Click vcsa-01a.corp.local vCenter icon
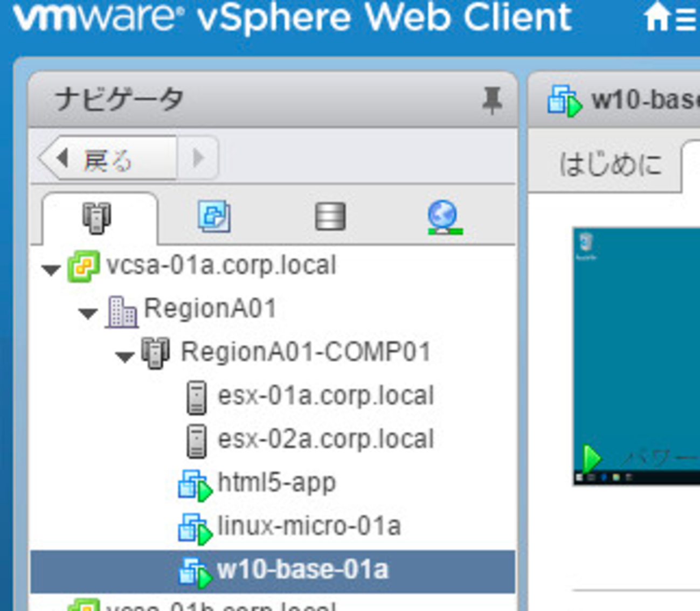The width and height of the screenshot is (700, 611). (84, 266)
